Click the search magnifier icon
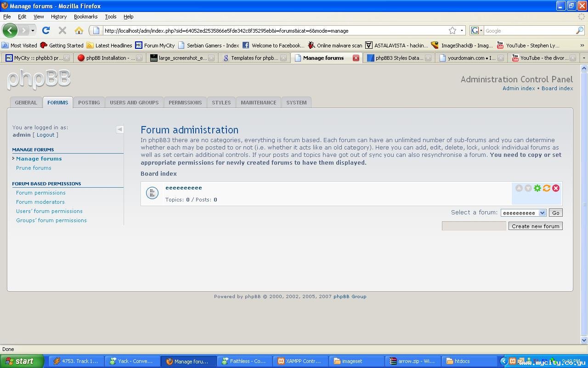Screen dimensions: 588x368 pos(580,30)
